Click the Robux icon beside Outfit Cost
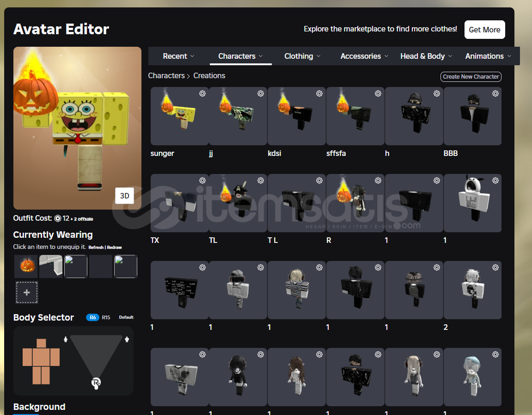 58,218
